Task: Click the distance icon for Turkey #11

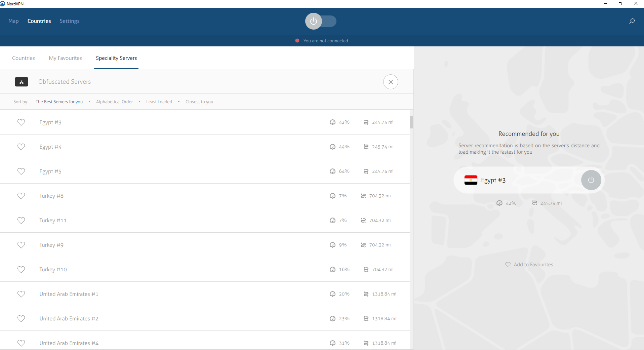Action: coord(363,221)
